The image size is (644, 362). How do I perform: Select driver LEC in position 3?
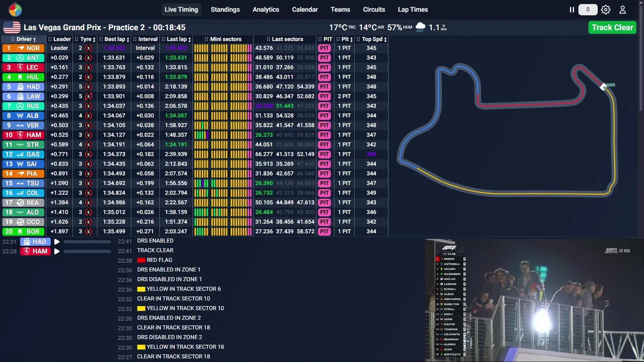pyautogui.click(x=23, y=67)
